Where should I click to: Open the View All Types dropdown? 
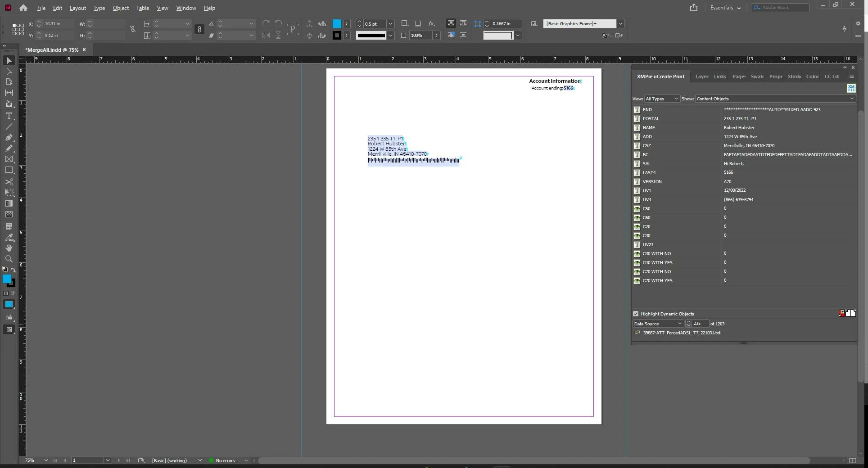coord(662,99)
